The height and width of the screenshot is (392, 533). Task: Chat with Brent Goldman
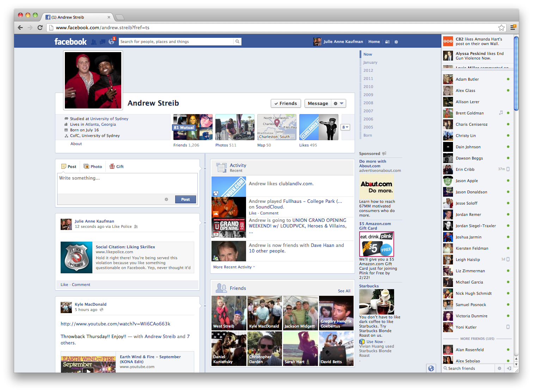click(x=477, y=113)
